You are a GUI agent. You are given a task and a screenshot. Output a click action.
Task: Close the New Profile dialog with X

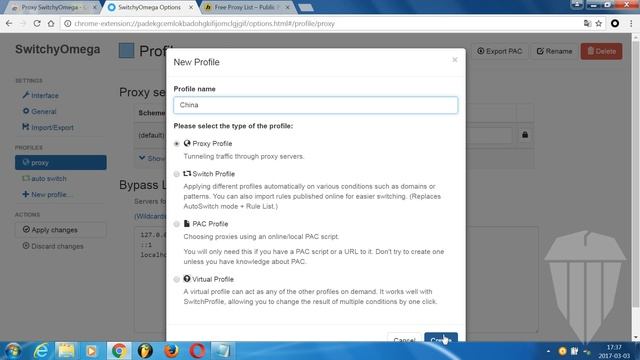455,60
